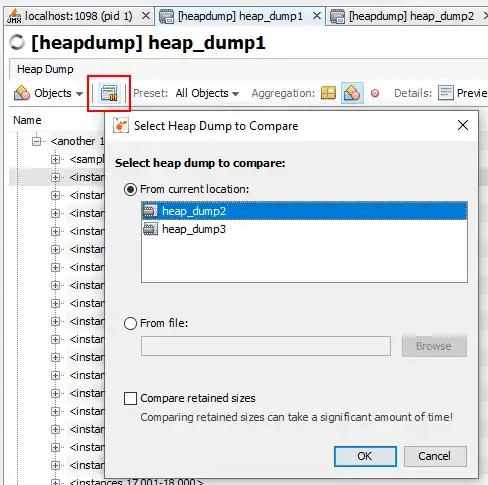This screenshot has height=485, width=488.
Task: Select the packages aggregation icon
Action: pos(328,93)
